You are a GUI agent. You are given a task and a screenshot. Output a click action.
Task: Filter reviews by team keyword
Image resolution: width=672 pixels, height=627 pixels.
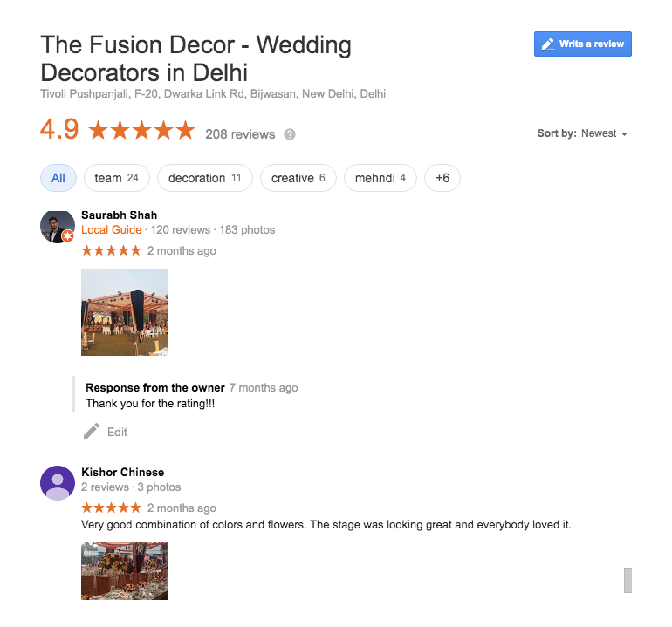pyautogui.click(x=117, y=178)
